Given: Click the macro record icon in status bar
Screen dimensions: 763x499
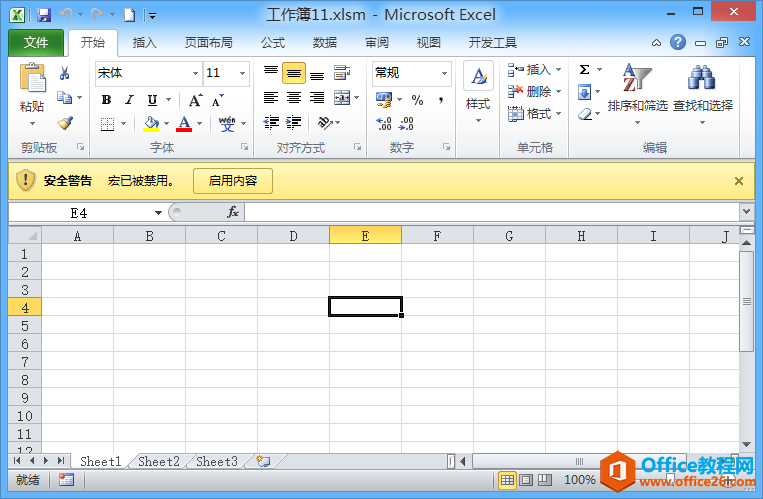Looking at the screenshot, I should pyautogui.click(x=66, y=480).
